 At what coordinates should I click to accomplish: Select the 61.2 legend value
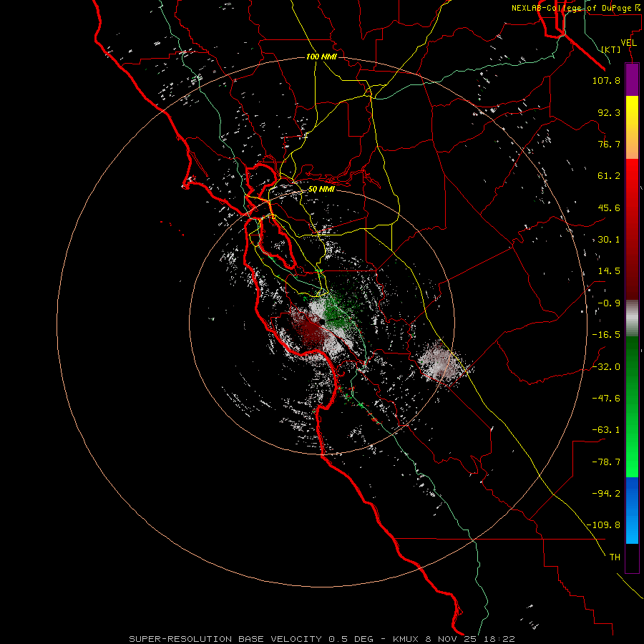pos(609,176)
